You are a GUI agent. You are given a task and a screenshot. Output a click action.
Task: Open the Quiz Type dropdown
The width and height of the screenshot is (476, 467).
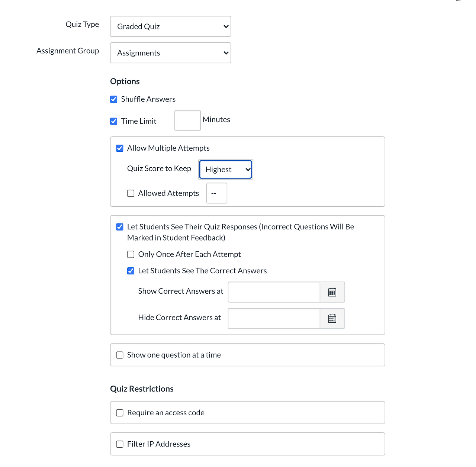coord(170,26)
